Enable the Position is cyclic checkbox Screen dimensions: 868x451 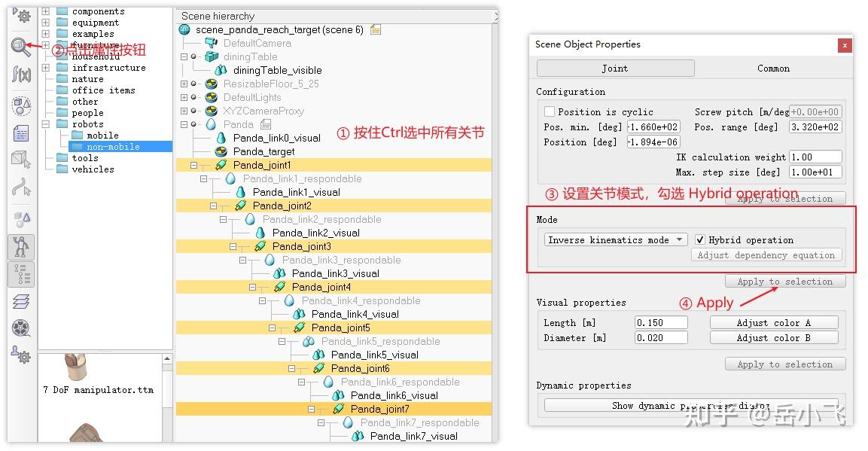pos(549,111)
